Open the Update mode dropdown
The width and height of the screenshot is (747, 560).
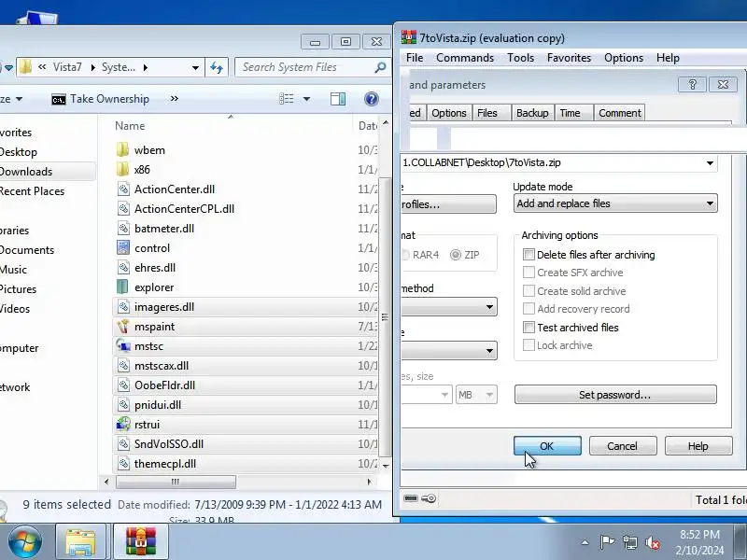point(615,203)
